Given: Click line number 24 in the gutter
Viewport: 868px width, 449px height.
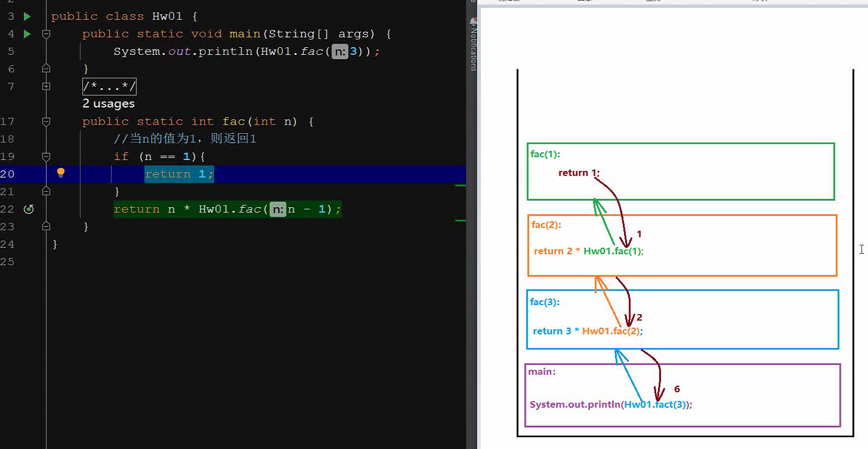Looking at the screenshot, I should 7,244.
